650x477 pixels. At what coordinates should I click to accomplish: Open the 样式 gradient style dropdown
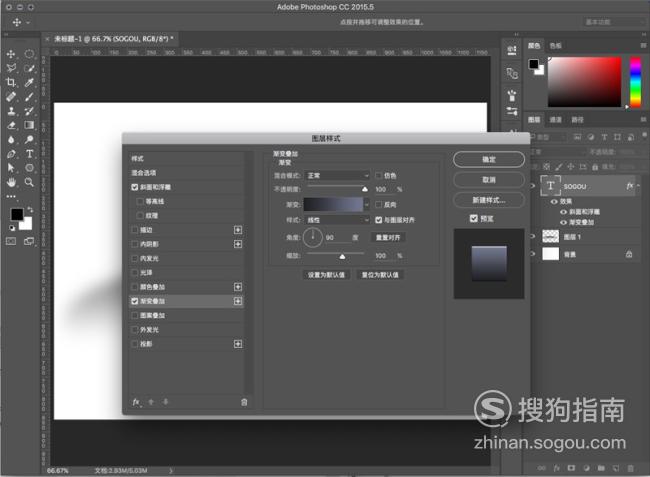[x=337, y=220]
